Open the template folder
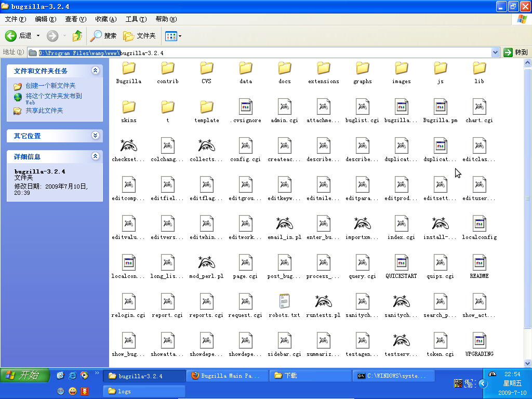The height and width of the screenshot is (399, 532). pos(207,111)
